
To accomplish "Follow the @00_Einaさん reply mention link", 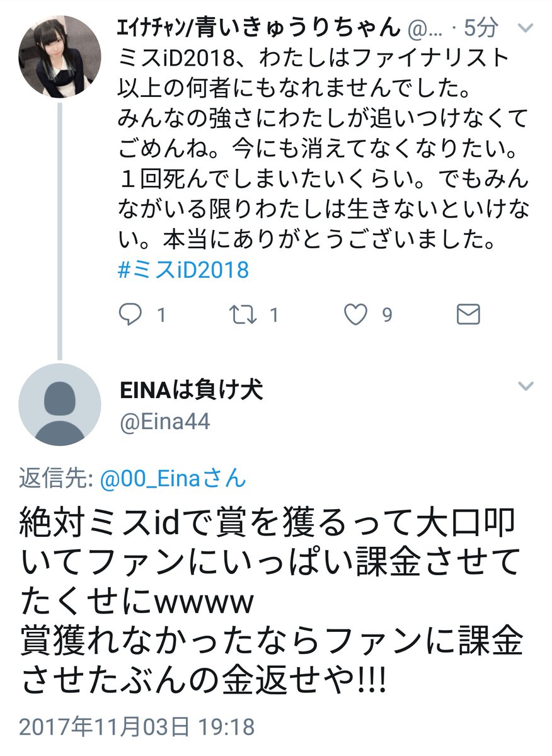I will pyautogui.click(x=173, y=479).
